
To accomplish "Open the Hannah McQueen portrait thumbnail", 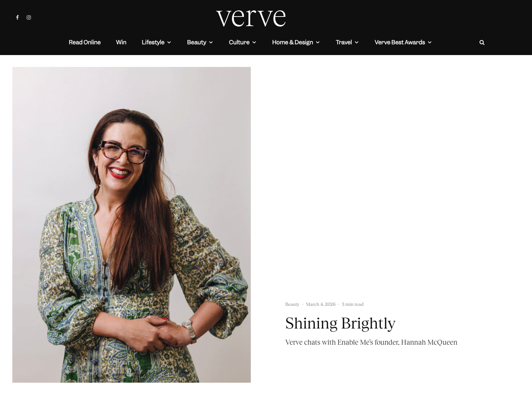I will 132,225.
